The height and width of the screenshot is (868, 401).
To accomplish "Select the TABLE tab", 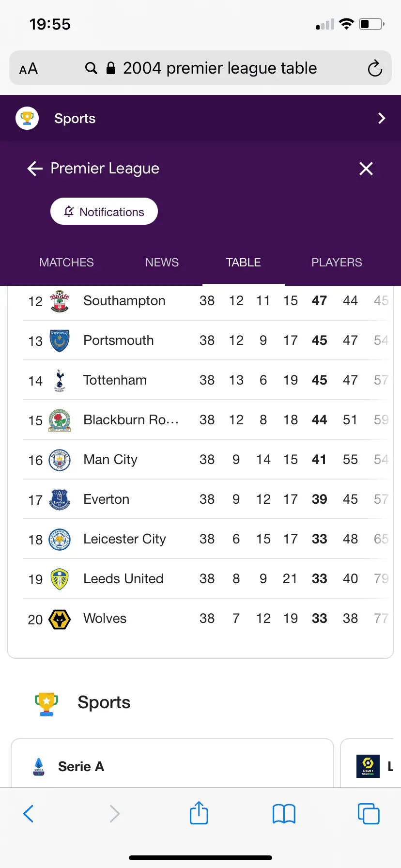I will [x=243, y=263].
